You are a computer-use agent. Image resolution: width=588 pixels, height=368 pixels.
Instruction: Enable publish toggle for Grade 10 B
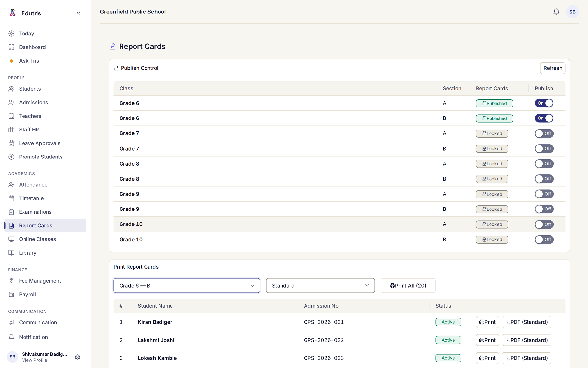click(x=544, y=239)
